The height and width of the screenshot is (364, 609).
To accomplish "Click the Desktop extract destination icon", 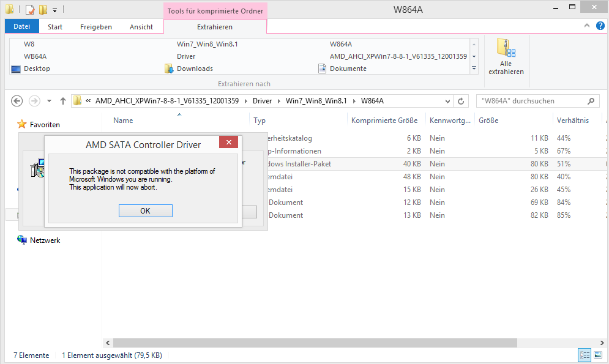I will pyautogui.click(x=16, y=69).
